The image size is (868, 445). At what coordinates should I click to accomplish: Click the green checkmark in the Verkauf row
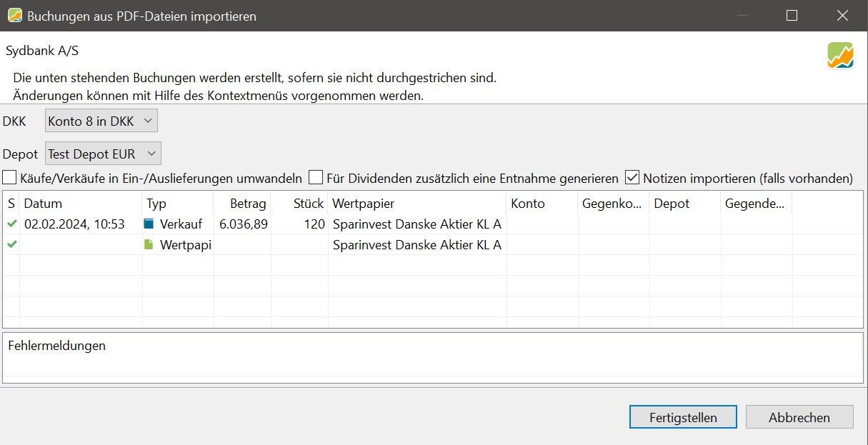pos(11,224)
